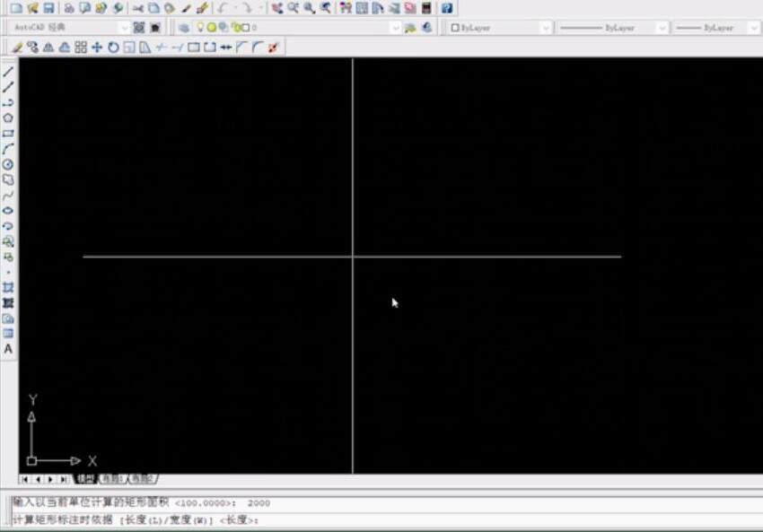Open the undo history dropdown arrow
Viewport: 763px width, 532px height.
234,8
